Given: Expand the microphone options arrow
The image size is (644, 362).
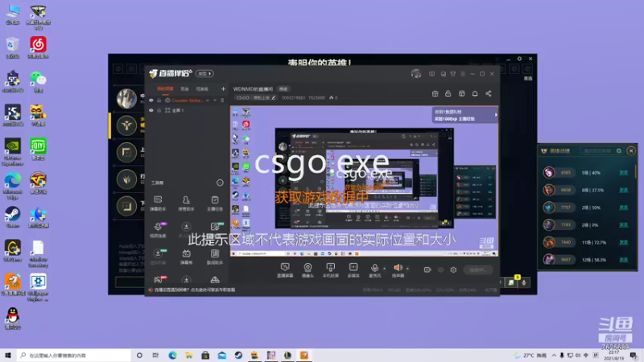Looking at the screenshot, I should [385, 269].
